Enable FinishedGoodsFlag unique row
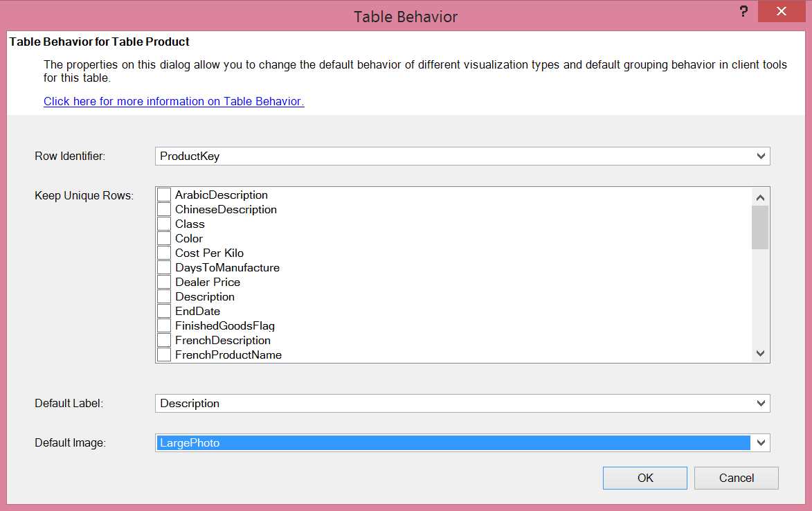Screen dimensions: 812x511 [x=163, y=325]
